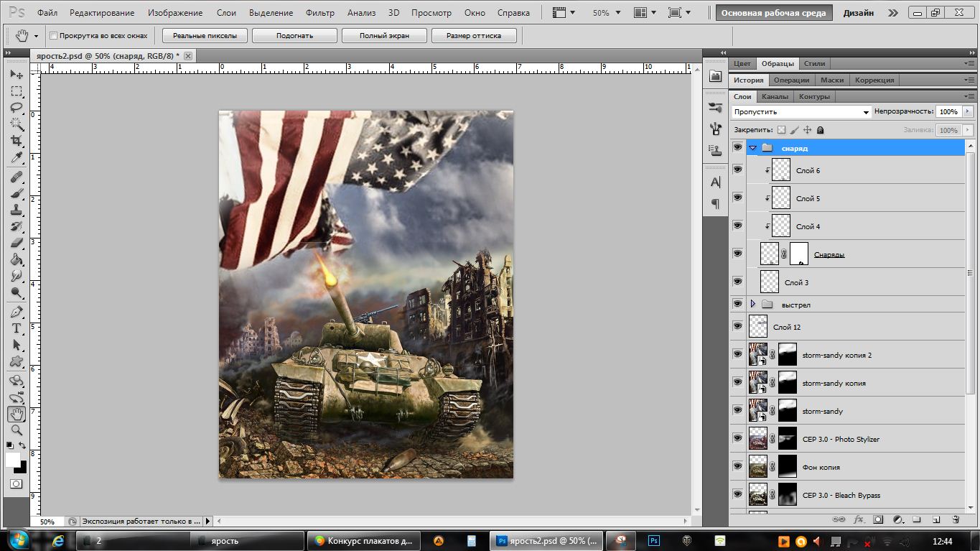Toggle visibility of 'storm-sandy' layer
The height and width of the screenshot is (551, 980).
[x=737, y=410]
